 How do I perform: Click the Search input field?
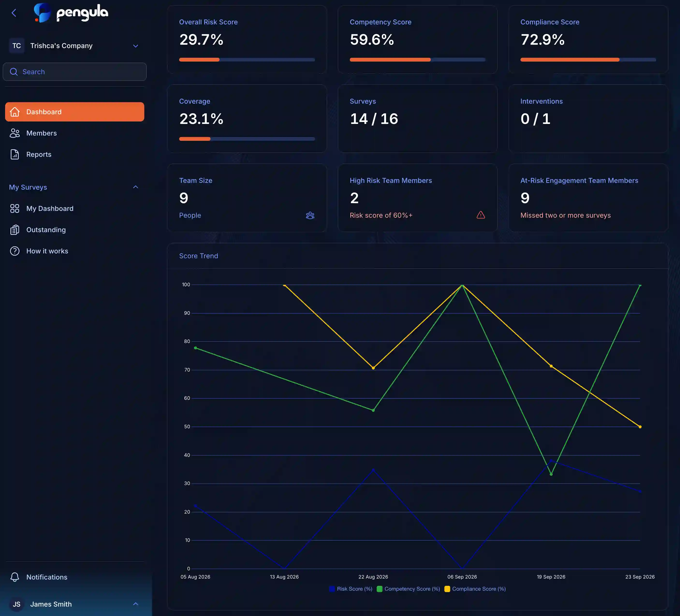click(x=74, y=72)
